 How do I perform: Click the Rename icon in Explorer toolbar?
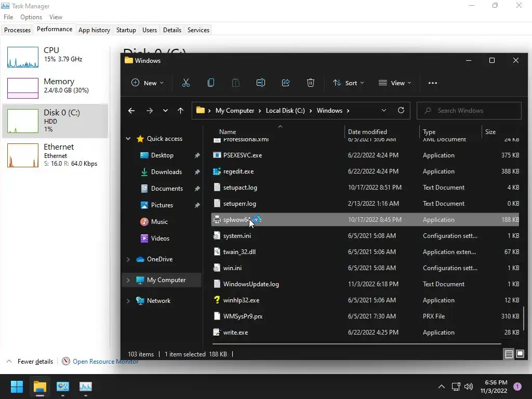pyautogui.click(x=261, y=83)
